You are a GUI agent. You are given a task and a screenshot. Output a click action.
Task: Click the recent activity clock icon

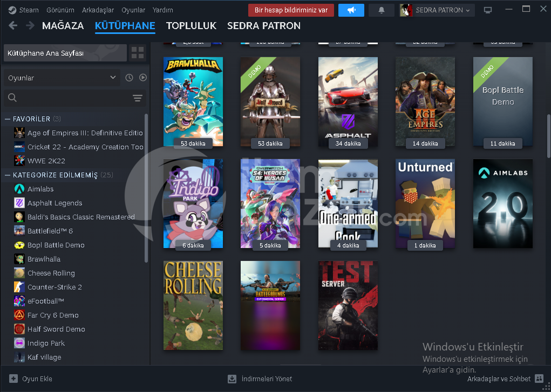(130, 78)
